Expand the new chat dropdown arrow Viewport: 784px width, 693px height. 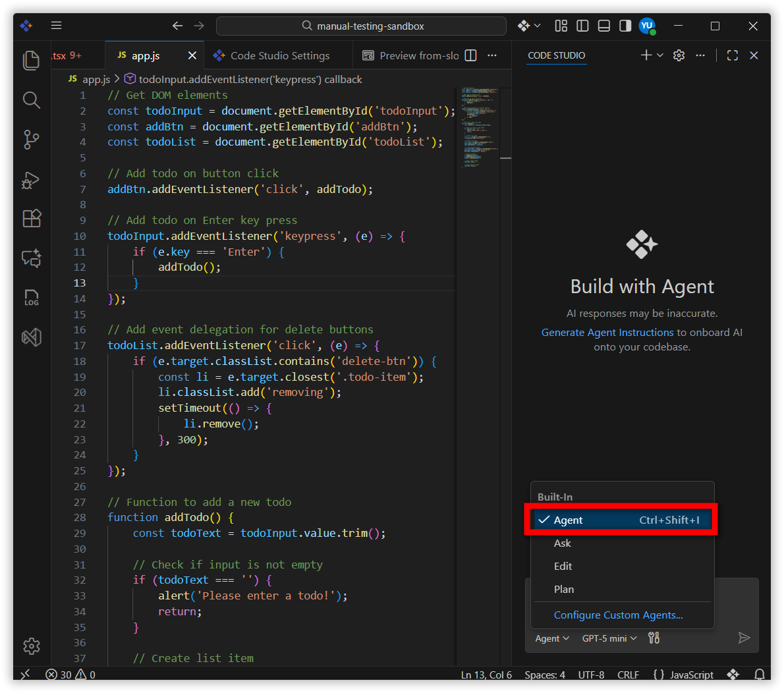tap(660, 55)
